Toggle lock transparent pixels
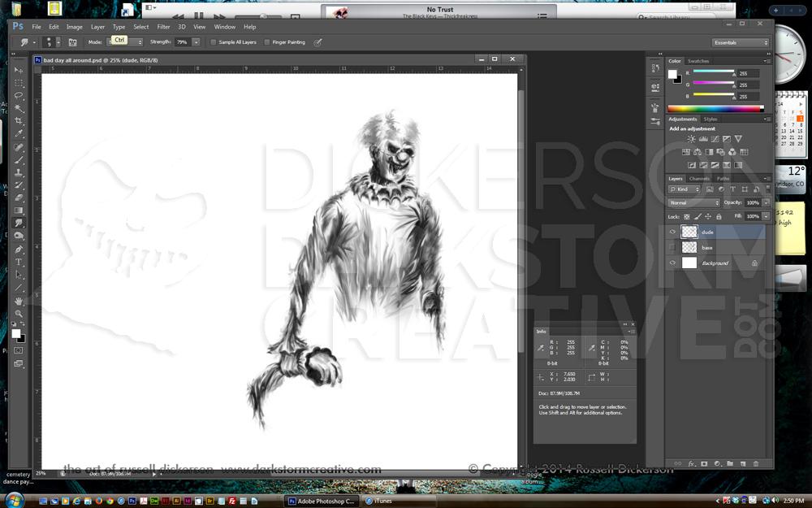 click(687, 217)
